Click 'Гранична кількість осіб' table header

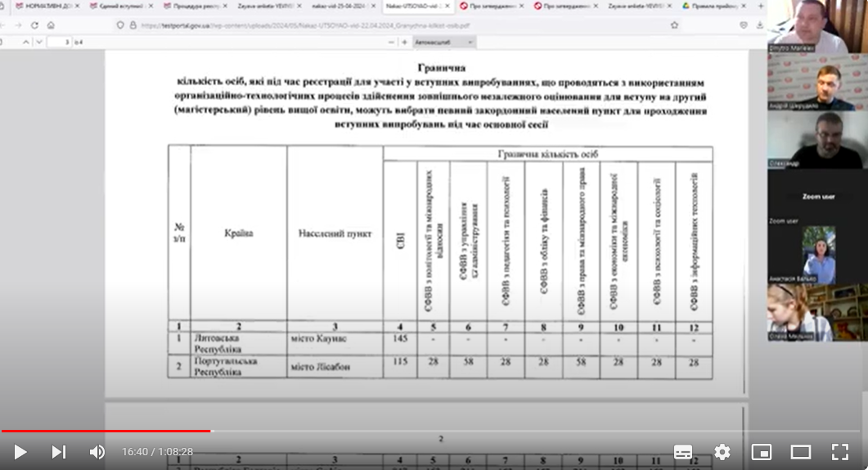(x=548, y=154)
